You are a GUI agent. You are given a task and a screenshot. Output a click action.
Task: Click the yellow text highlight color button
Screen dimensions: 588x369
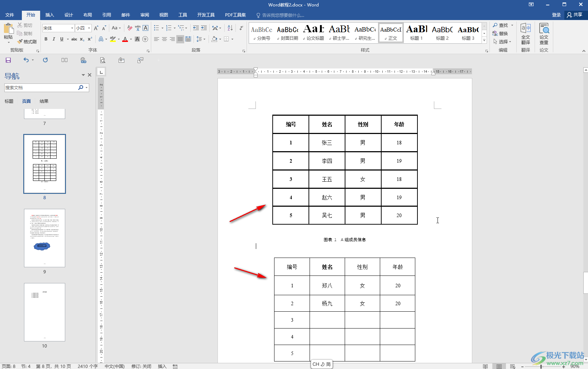coord(113,39)
